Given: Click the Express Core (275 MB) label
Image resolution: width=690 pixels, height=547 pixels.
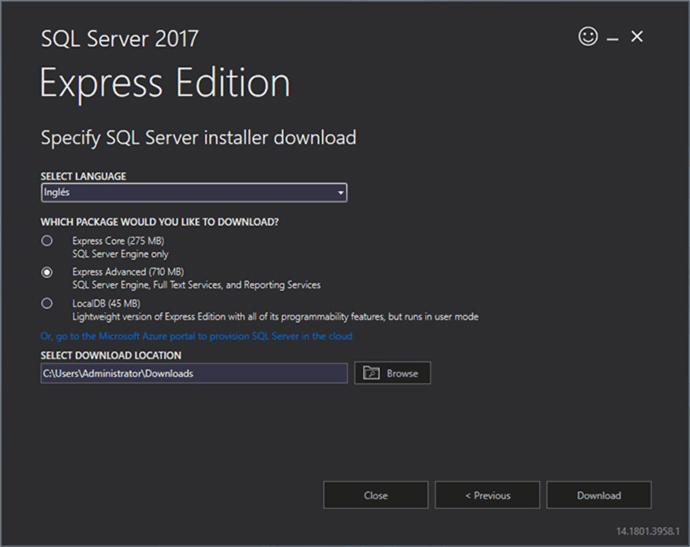Looking at the screenshot, I should pos(118,241).
